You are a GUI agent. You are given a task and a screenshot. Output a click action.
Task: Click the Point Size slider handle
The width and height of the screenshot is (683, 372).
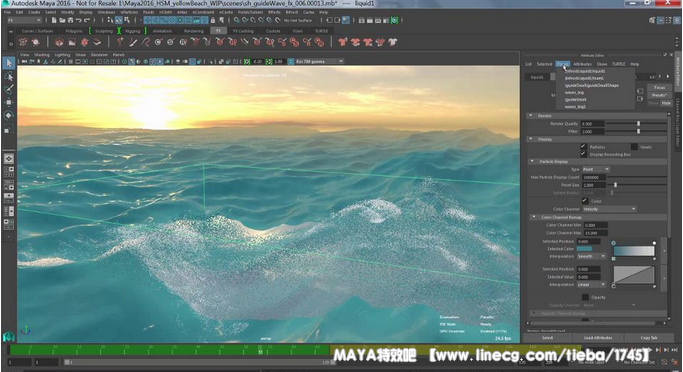click(615, 185)
